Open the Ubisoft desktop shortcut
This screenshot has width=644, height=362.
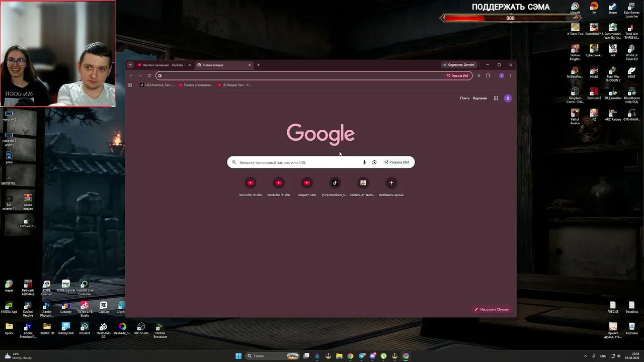[575, 9]
